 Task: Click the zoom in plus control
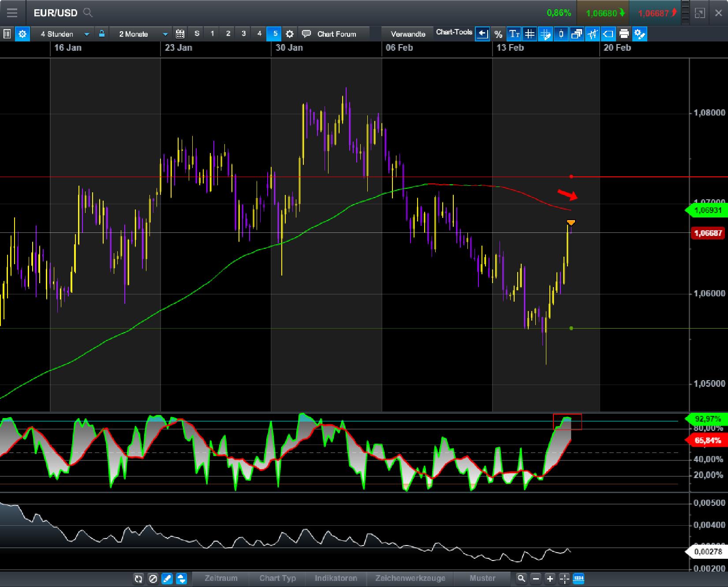click(x=549, y=579)
